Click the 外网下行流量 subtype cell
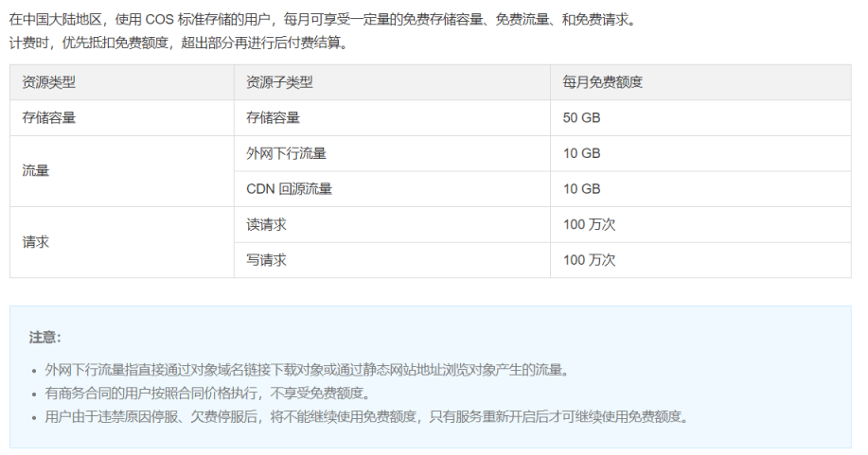 [x=286, y=153]
